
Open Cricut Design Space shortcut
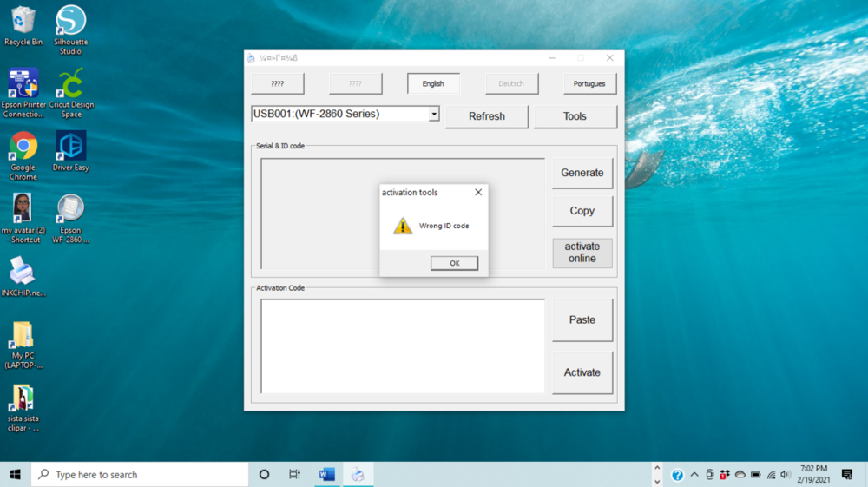point(71,92)
